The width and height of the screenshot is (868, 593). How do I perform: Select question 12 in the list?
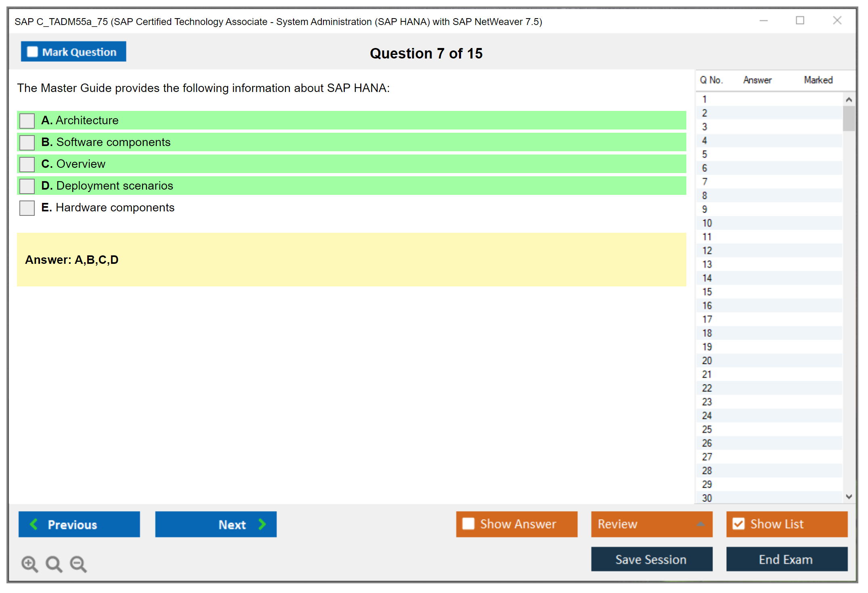click(707, 251)
